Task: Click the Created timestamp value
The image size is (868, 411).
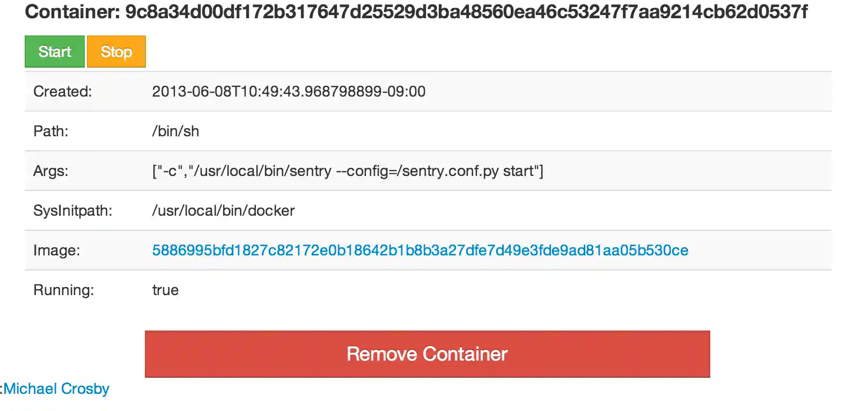Action: click(288, 91)
